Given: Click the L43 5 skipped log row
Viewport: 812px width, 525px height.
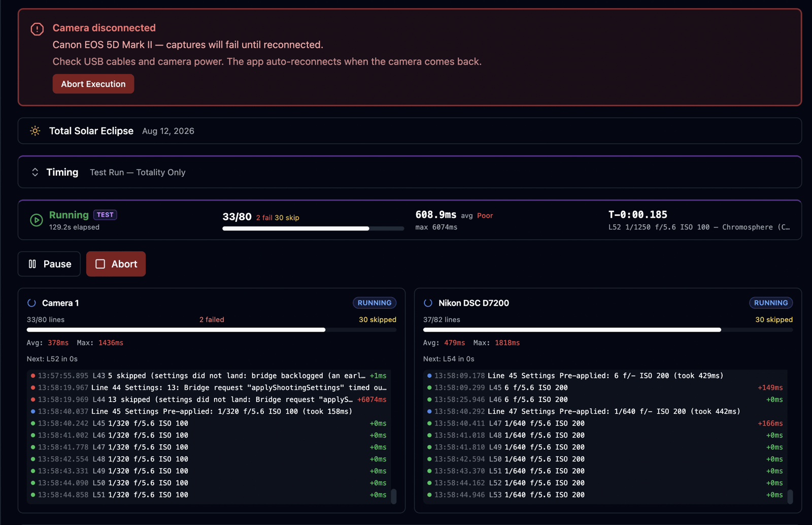Looking at the screenshot, I should tap(209, 376).
